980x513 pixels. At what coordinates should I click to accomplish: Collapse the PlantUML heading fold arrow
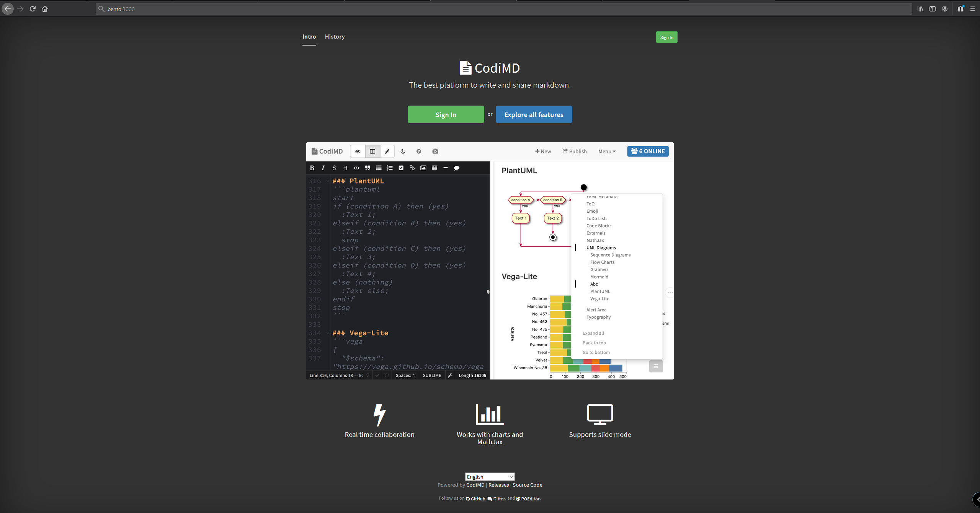click(328, 181)
